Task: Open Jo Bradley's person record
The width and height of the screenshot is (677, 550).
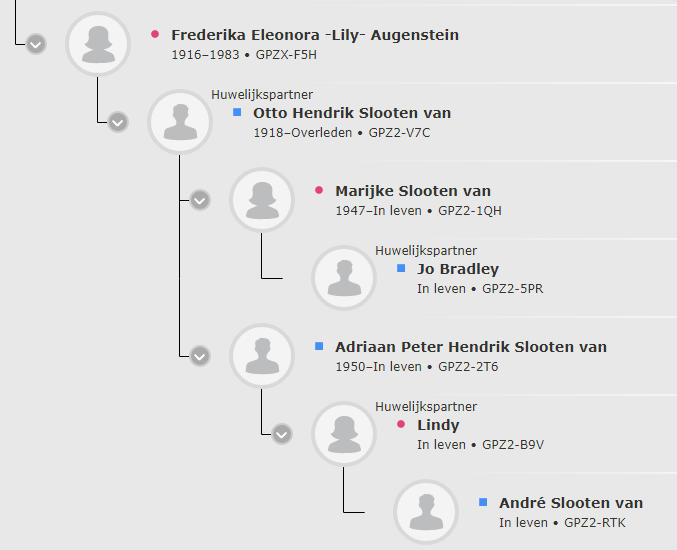Action: (458, 269)
